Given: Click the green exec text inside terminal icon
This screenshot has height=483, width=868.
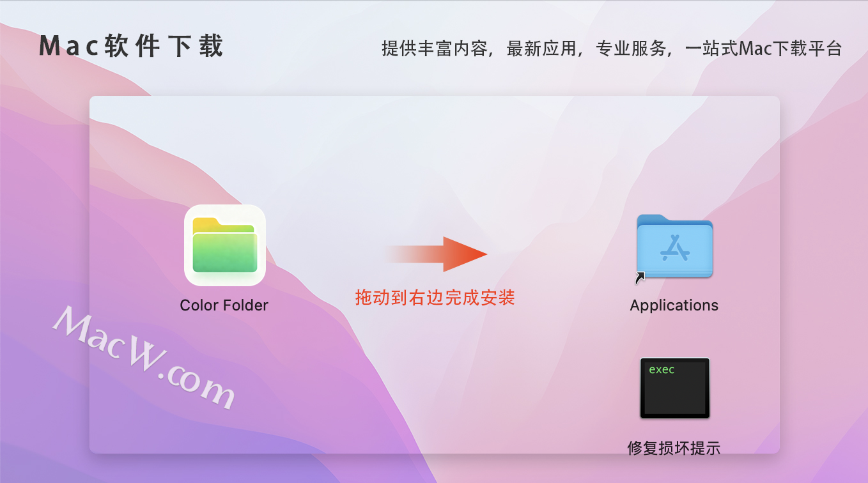Looking at the screenshot, I should (x=662, y=369).
